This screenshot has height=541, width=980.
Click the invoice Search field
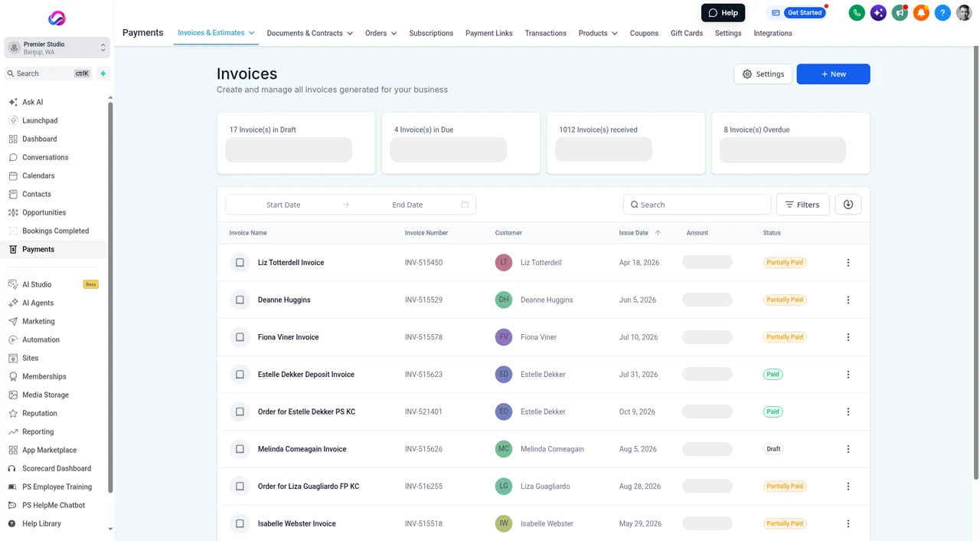pos(697,205)
